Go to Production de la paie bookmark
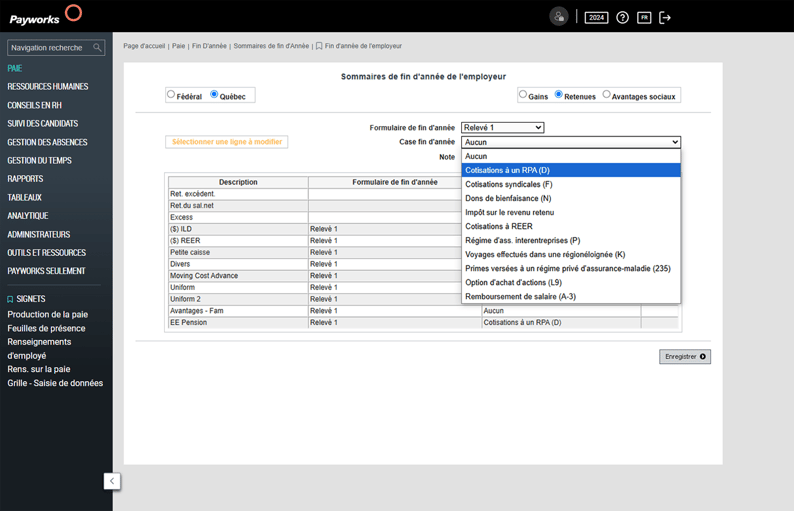794x511 pixels. tap(48, 315)
